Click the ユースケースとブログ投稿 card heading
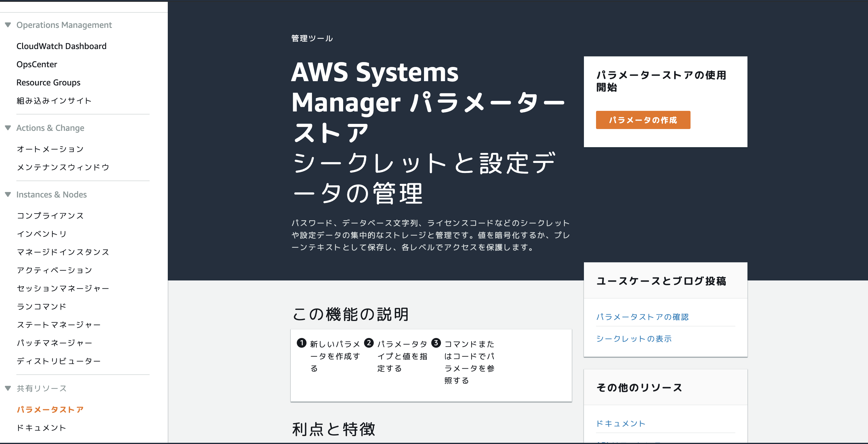868x444 pixels. click(x=661, y=281)
